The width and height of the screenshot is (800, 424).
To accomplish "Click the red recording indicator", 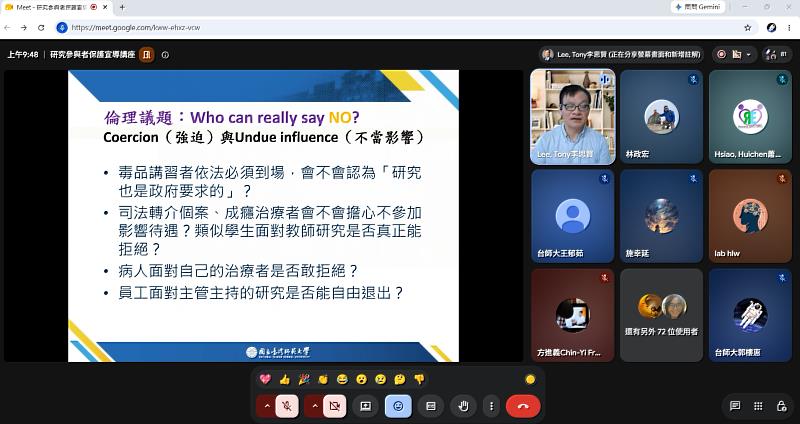I will point(721,54).
